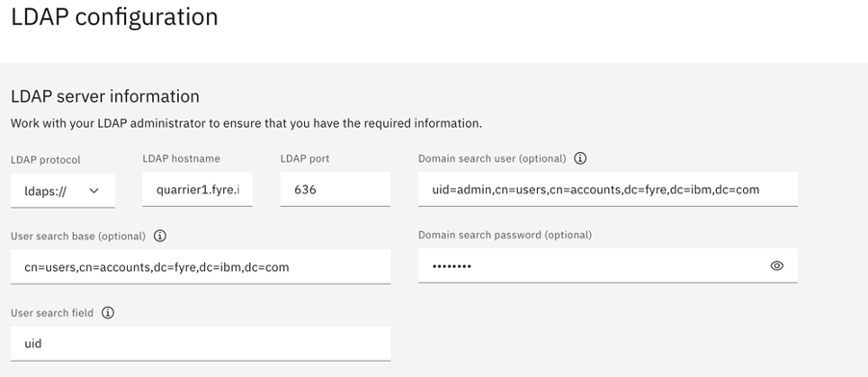Click the Domain search user (optional) label
Image resolution: width=868 pixels, height=377 pixels.
point(492,159)
